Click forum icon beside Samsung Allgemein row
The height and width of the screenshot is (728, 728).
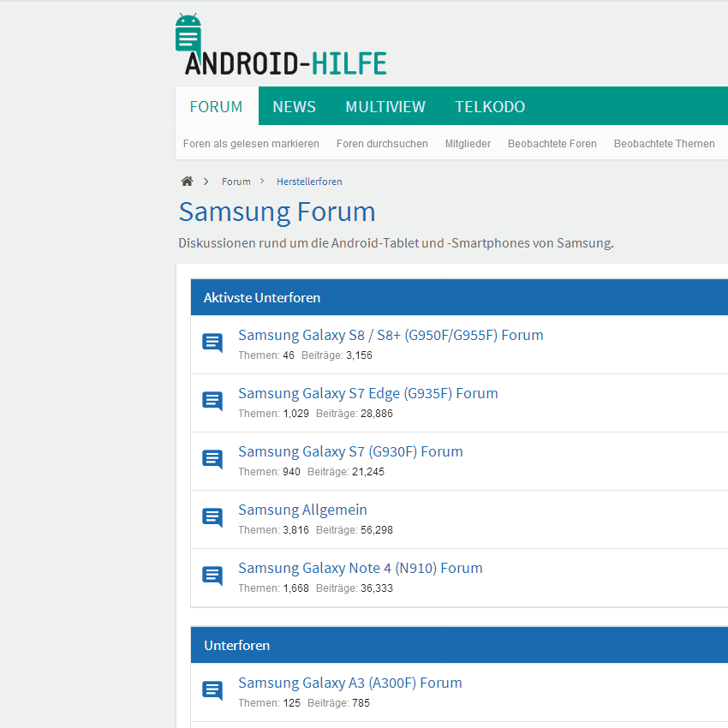coord(212,517)
